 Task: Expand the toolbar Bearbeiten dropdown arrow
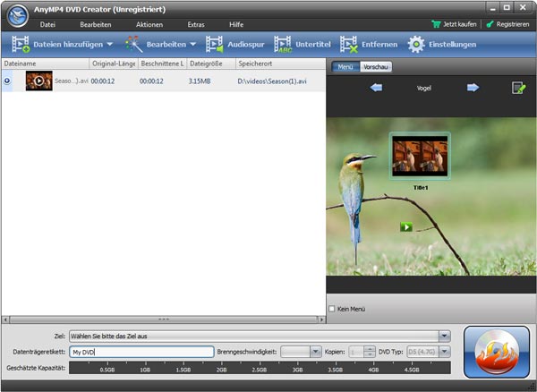(x=192, y=45)
